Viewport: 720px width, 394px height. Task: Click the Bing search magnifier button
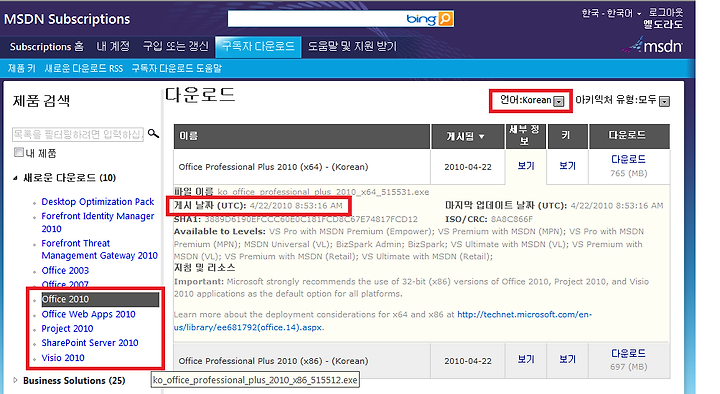[445, 19]
